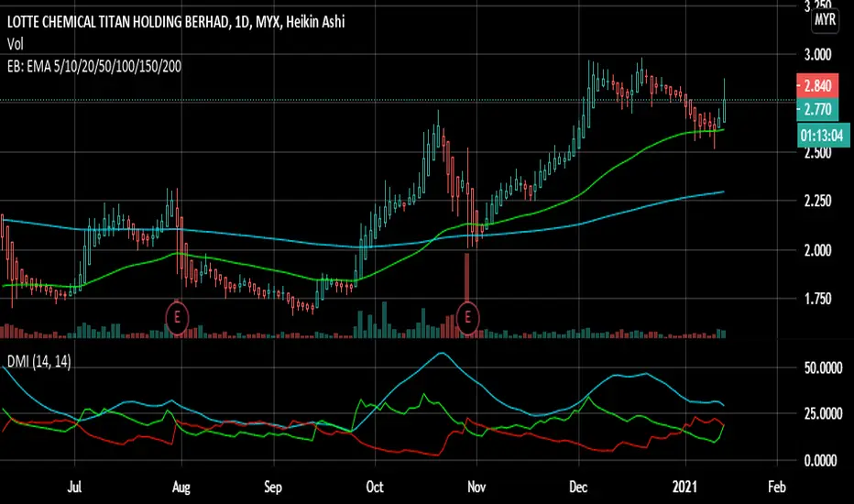Click the second earnings 'E' marker near Nov

point(467,316)
